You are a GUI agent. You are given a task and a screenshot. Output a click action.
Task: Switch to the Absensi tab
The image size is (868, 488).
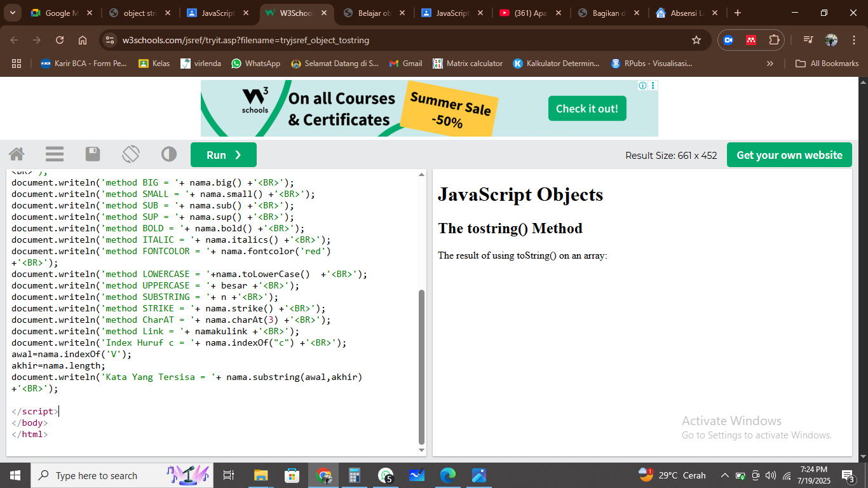(686, 13)
